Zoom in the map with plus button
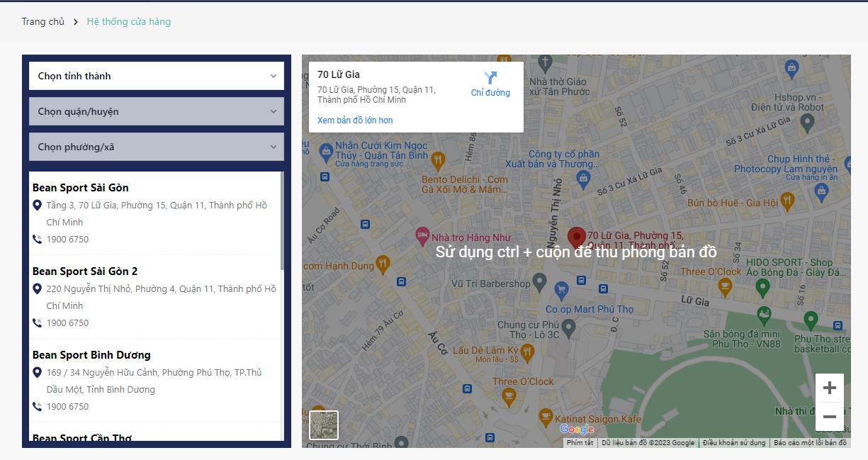The width and height of the screenshot is (868, 460). [830, 388]
